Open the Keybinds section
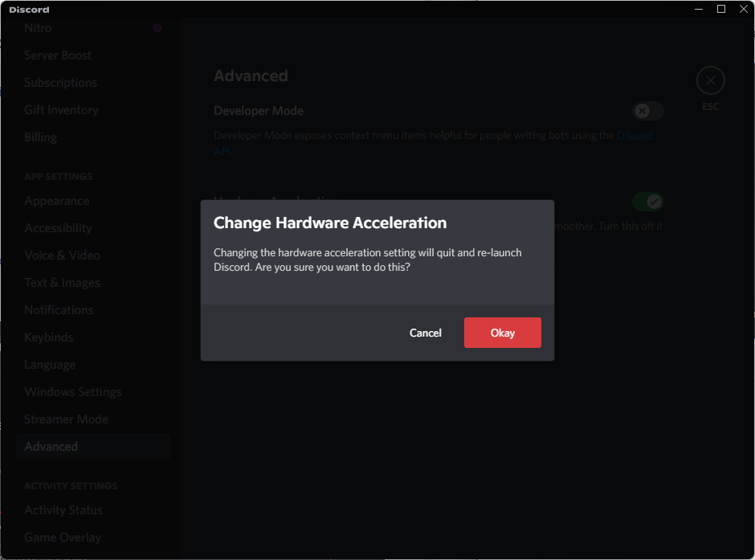755x560 pixels. click(48, 337)
